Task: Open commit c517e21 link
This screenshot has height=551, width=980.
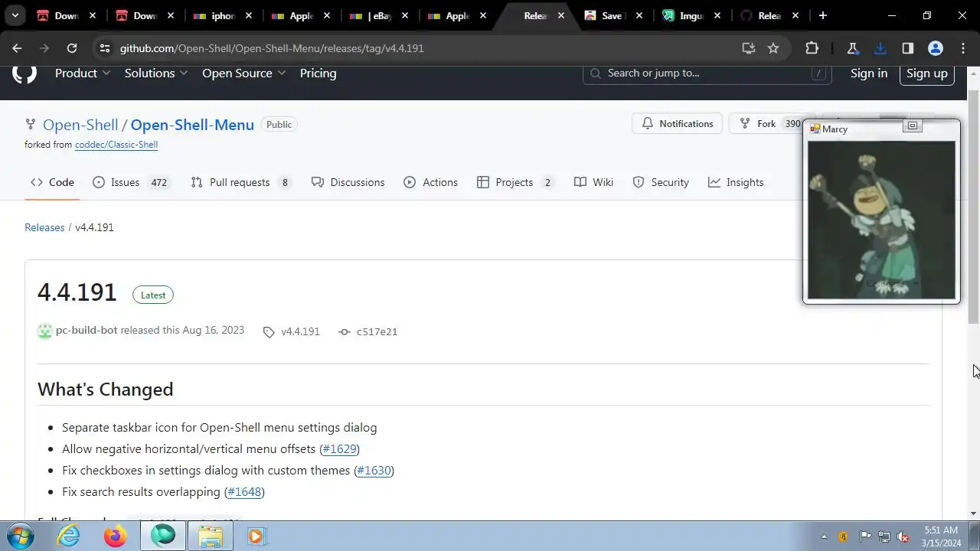Action: pos(368,331)
